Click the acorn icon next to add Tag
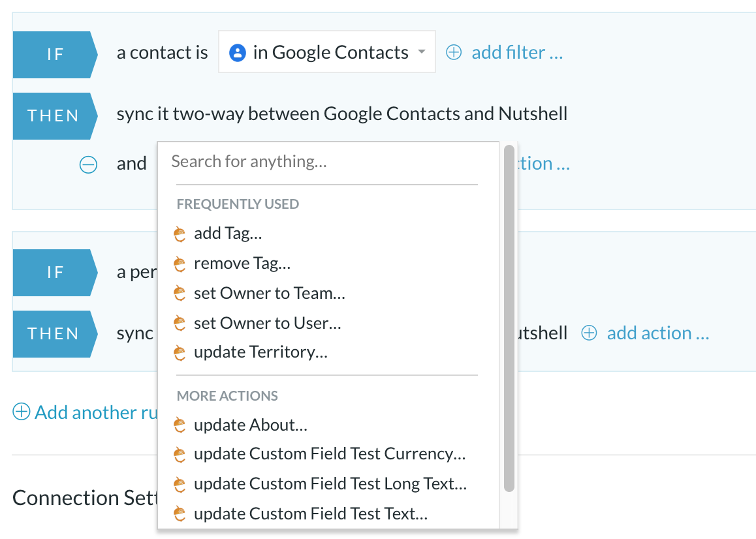This screenshot has width=756, height=539. pyautogui.click(x=180, y=234)
